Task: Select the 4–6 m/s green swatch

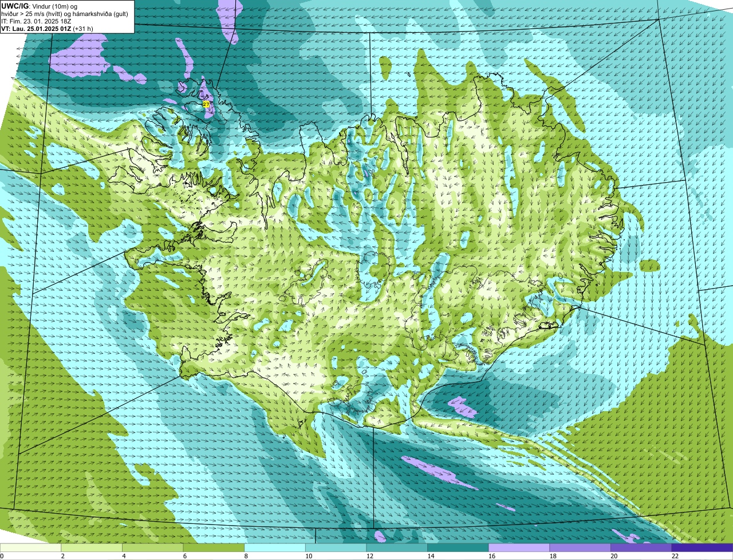Action: [153, 547]
